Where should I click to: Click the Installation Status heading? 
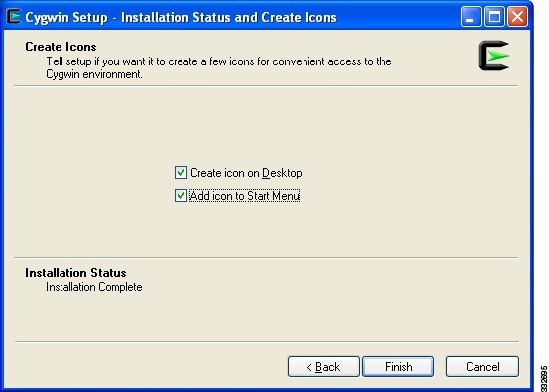coord(76,273)
